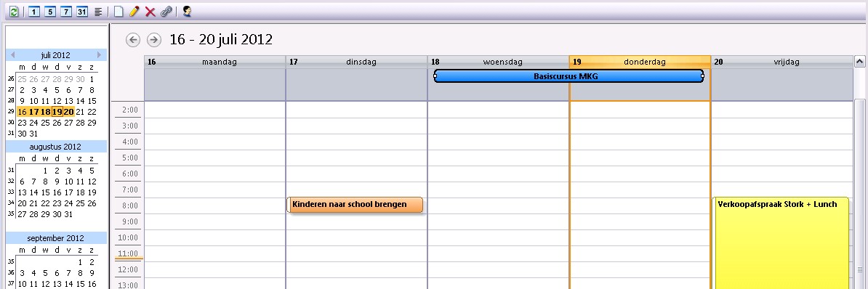Click the chain link icon
Screen dimensions: 868x289
click(166, 11)
